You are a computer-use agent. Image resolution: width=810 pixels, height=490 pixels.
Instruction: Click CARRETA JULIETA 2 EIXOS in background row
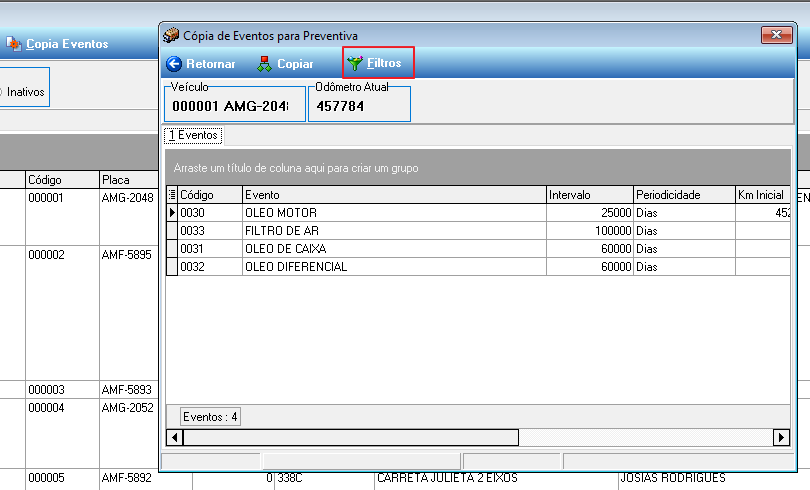(x=447, y=478)
